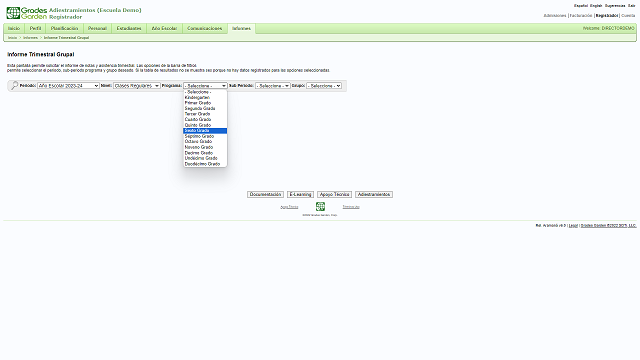Open the Inicio tab
This screenshot has height=360, width=640.
[14, 29]
